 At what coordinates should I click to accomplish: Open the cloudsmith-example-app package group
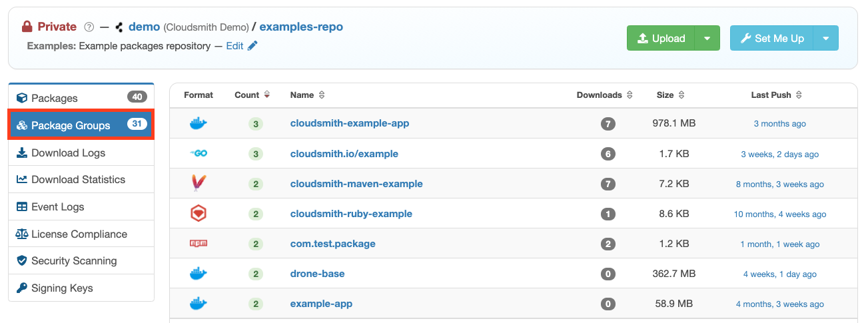click(350, 123)
